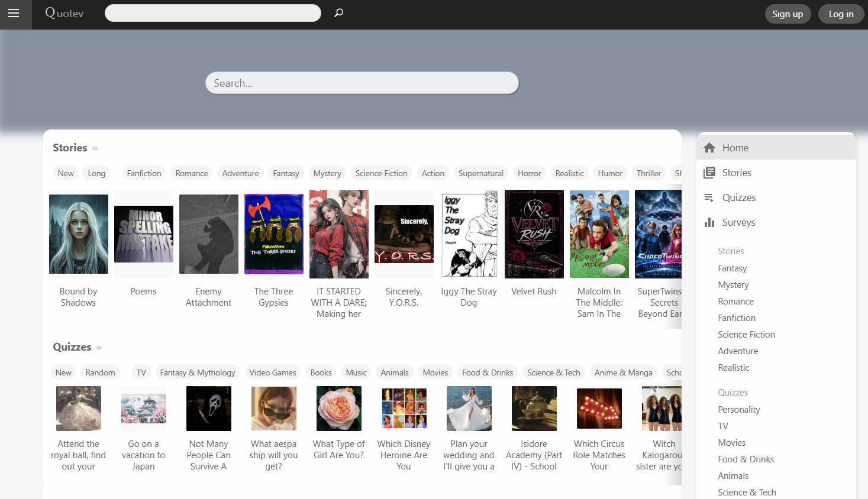Click the Quotev logo

[64, 13]
